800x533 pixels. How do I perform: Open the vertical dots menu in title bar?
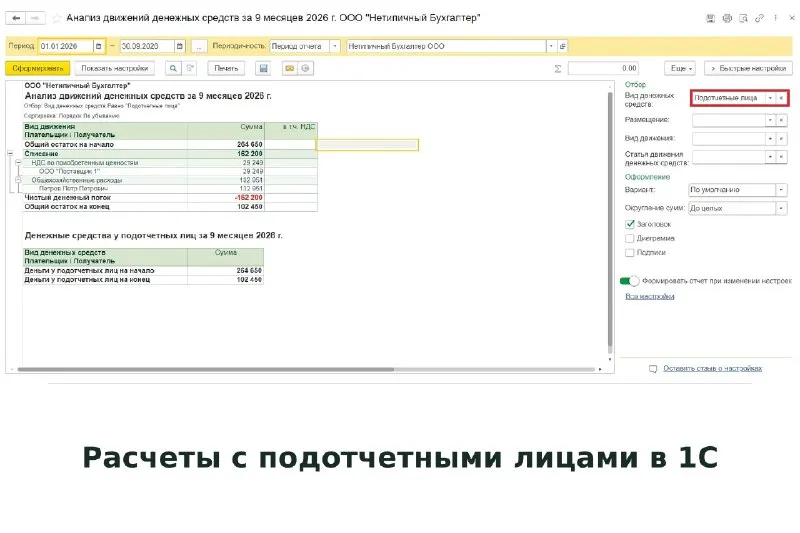click(776, 18)
